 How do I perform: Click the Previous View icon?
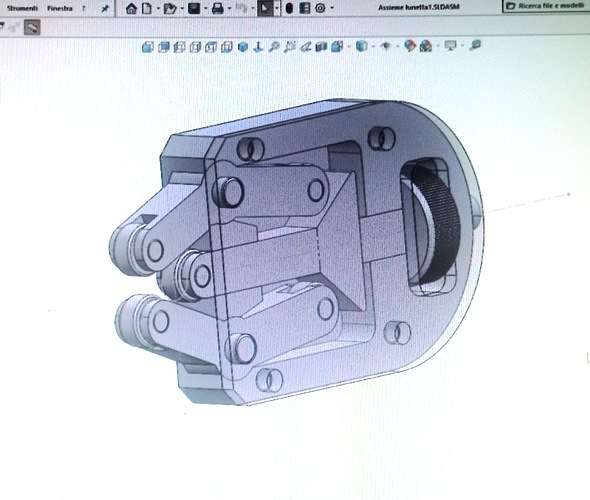[x=306, y=47]
